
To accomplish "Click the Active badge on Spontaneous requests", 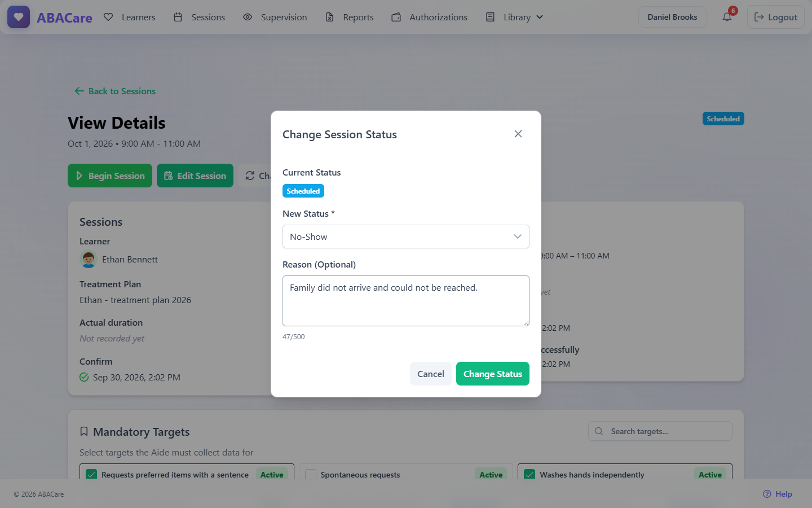I will [x=491, y=475].
